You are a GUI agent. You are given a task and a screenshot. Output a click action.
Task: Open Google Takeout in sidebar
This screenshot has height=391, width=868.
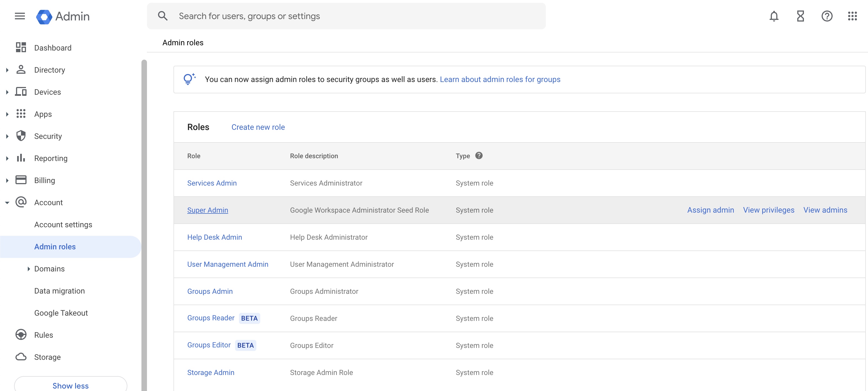61,313
